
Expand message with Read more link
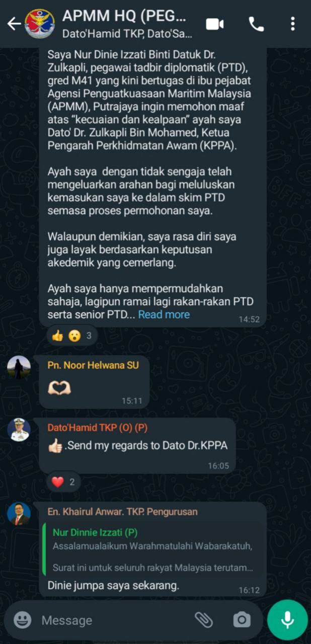164,314
